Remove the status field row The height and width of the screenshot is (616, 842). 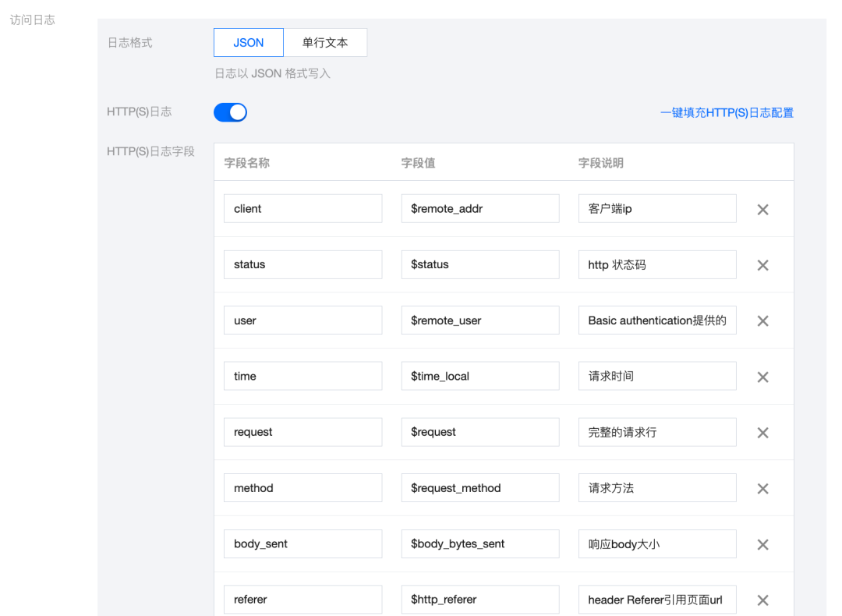point(762,265)
